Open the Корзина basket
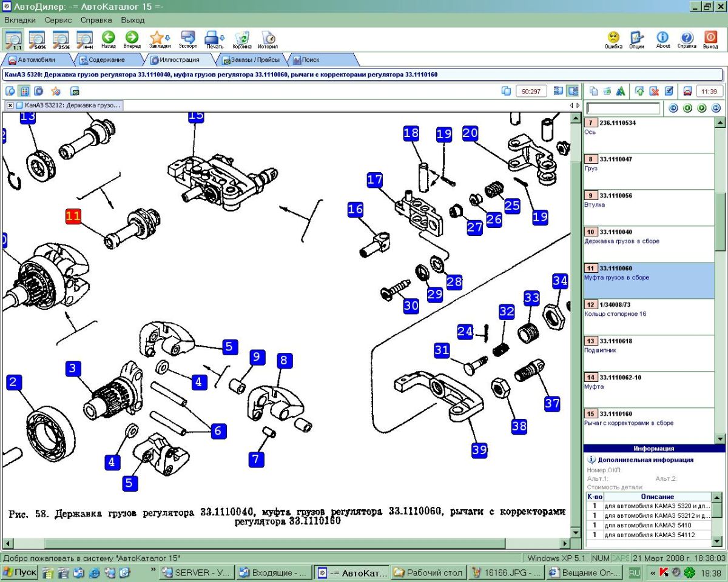 tap(242, 39)
